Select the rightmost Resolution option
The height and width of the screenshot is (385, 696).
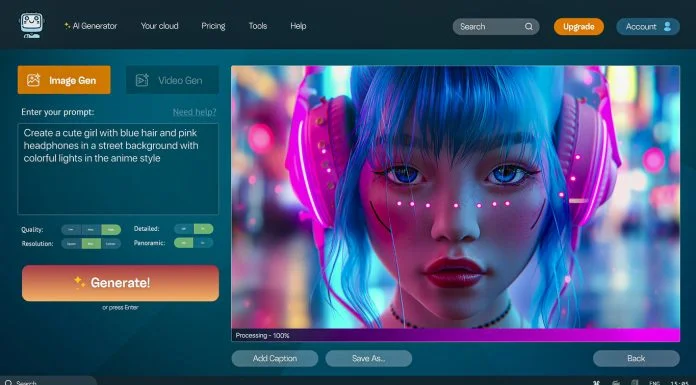point(111,244)
